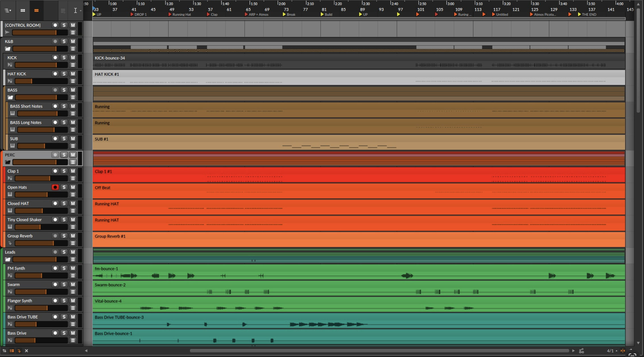644x357 pixels.
Task: Click the vertical scrollbar down arrow
Action: click(x=638, y=343)
